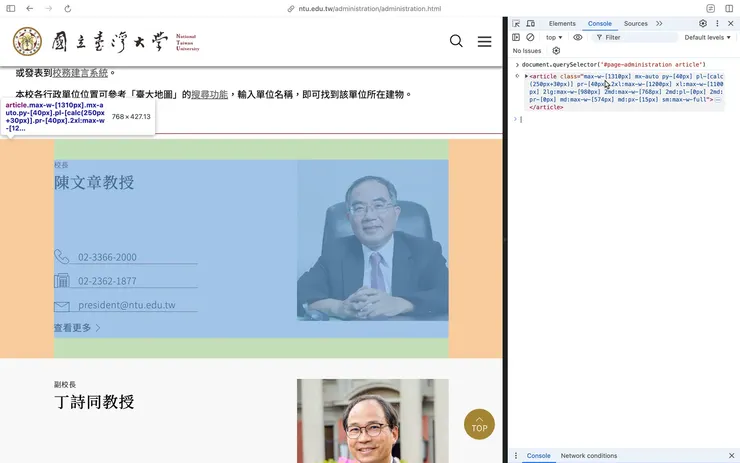This screenshot has height=463, width=740.
Task: Open the reader view icon in the address bar
Action: pyautogui.click(x=710, y=8)
